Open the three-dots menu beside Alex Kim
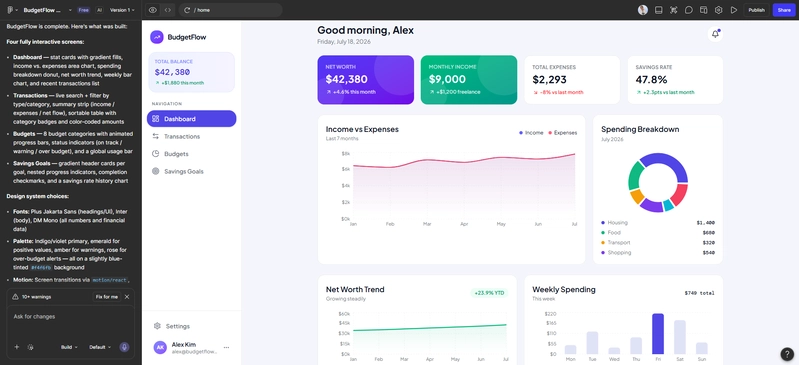This screenshot has height=365, width=799. pos(226,347)
